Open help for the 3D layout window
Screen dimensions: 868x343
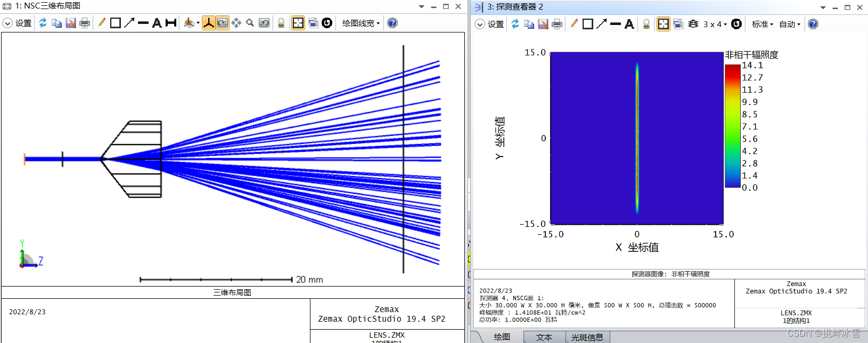392,23
